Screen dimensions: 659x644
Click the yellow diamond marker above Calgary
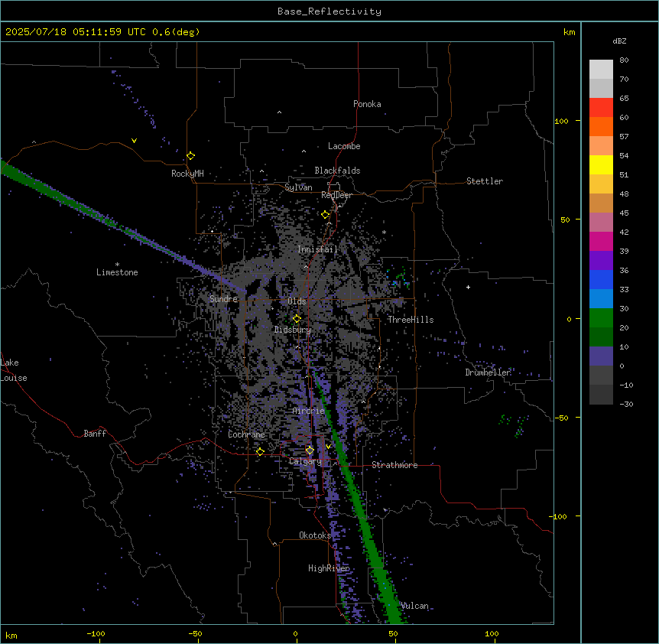tap(310, 450)
